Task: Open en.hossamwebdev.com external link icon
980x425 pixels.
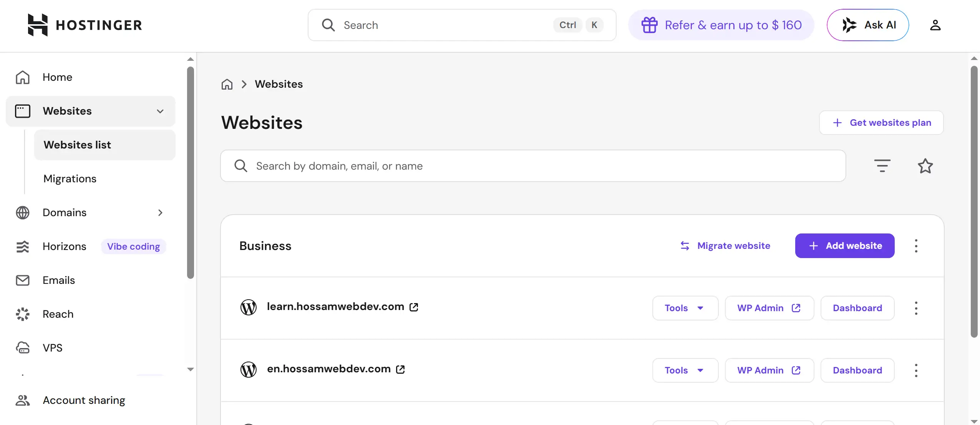Action: point(400,369)
